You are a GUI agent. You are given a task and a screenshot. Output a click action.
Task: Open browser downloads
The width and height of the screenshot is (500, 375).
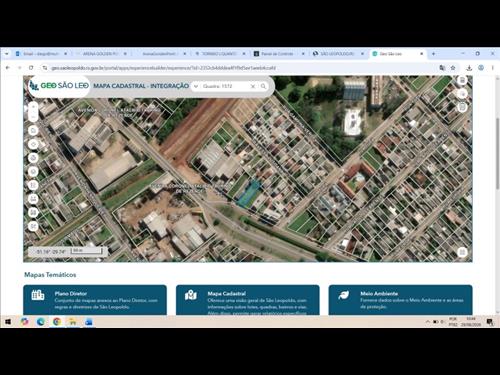tap(469, 68)
